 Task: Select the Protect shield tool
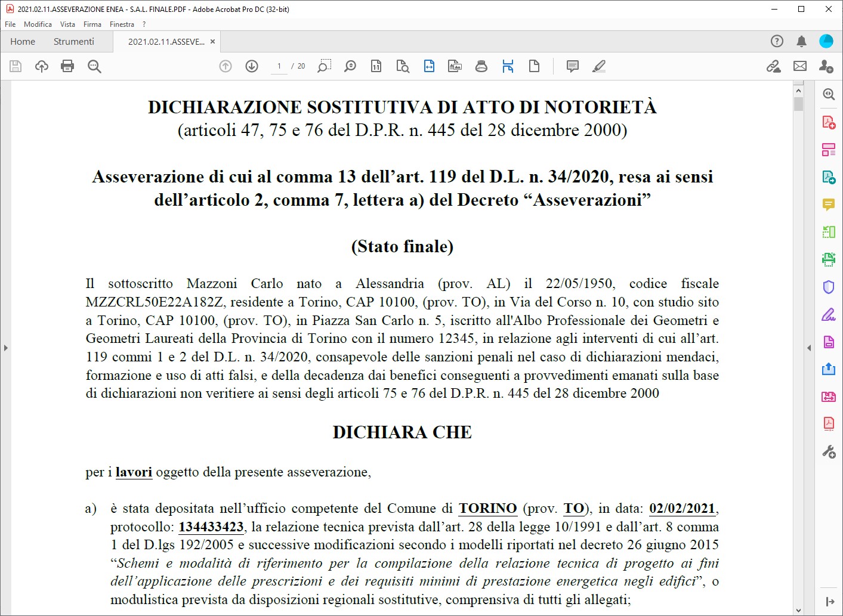pyautogui.click(x=828, y=287)
